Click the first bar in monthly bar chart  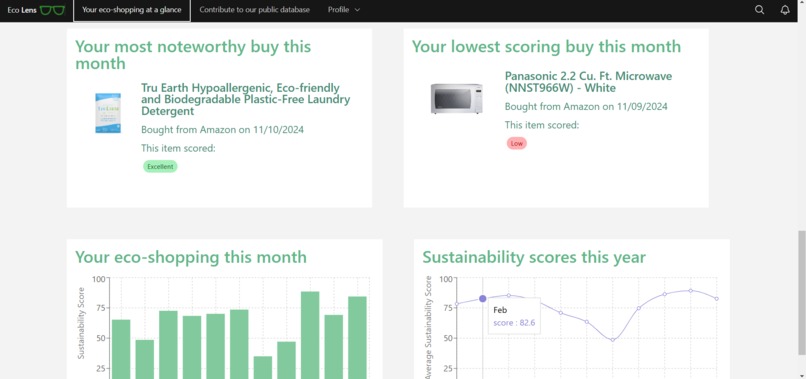pos(121,349)
